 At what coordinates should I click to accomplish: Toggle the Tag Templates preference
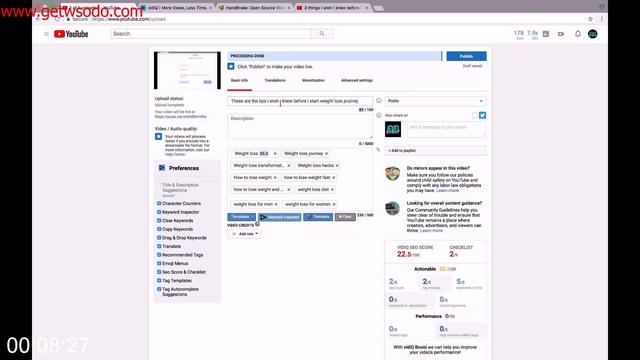point(159,280)
